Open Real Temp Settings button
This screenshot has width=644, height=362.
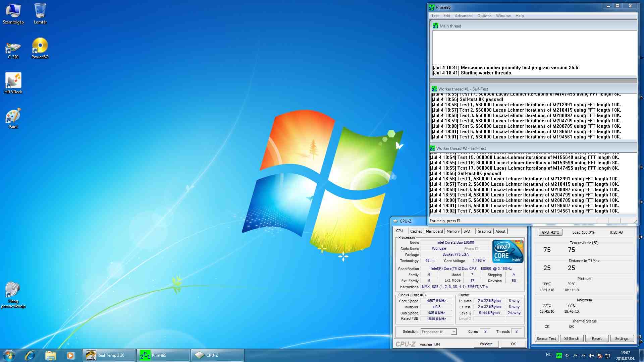click(622, 339)
